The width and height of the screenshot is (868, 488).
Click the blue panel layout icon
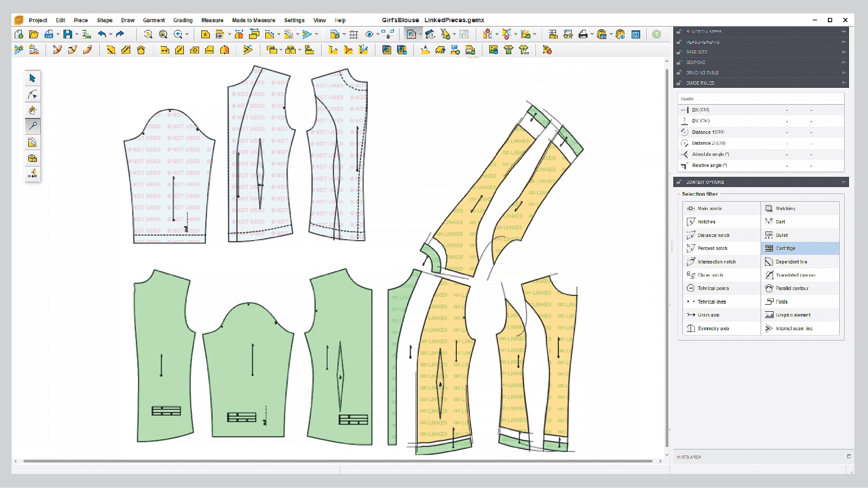pyautogui.click(x=636, y=34)
